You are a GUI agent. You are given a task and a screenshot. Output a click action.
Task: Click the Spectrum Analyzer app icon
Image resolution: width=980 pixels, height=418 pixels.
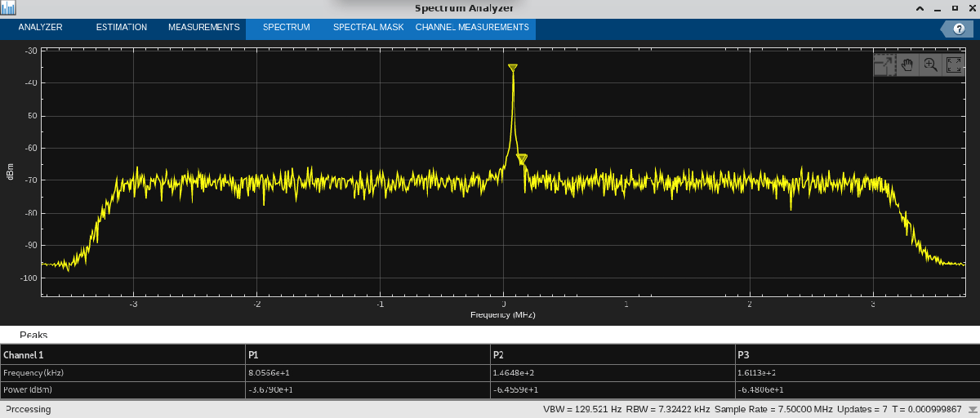tap(8, 8)
